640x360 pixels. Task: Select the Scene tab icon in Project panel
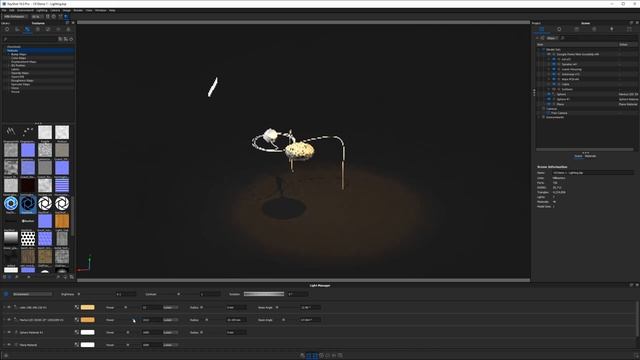pyautogui.click(x=542, y=29)
